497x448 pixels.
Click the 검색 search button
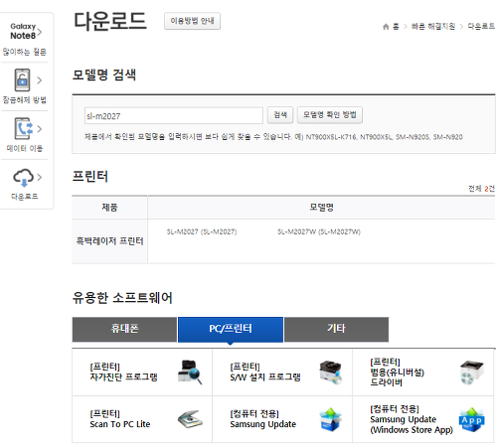pyautogui.click(x=280, y=115)
